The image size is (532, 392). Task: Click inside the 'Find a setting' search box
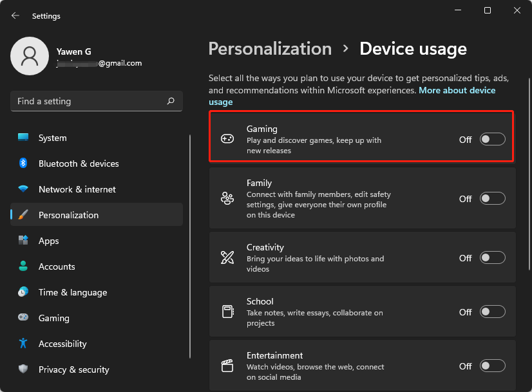(97, 101)
